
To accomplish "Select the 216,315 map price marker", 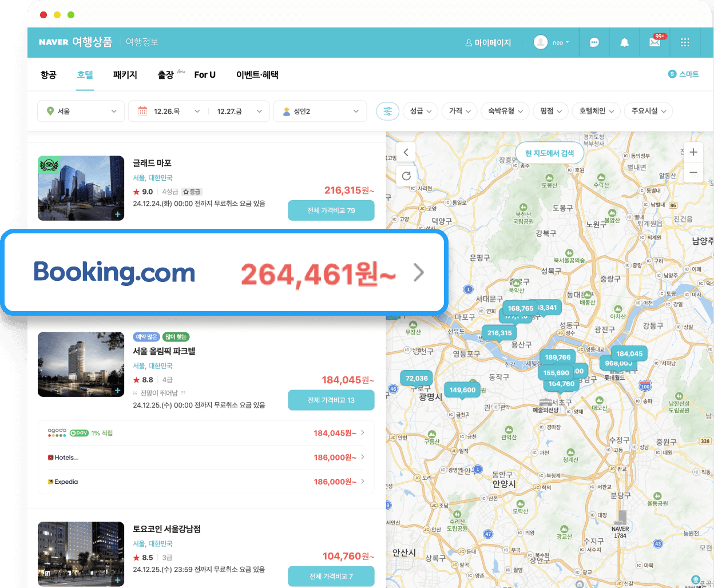I will 499,333.
